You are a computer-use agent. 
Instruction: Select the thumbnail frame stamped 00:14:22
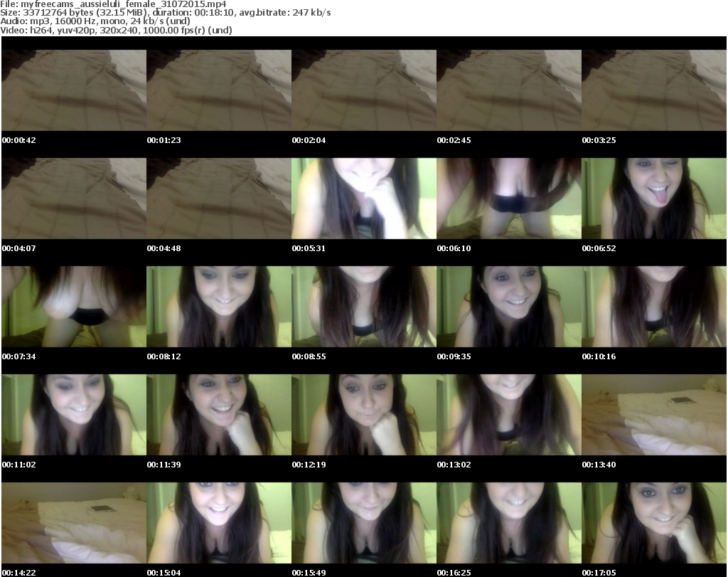coord(74,523)
